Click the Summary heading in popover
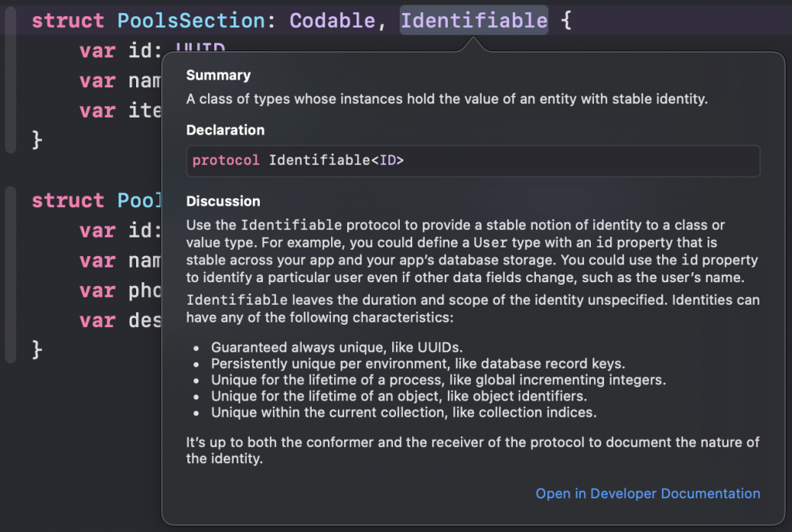This screenshot has width=792, height=532. (218, 76)
